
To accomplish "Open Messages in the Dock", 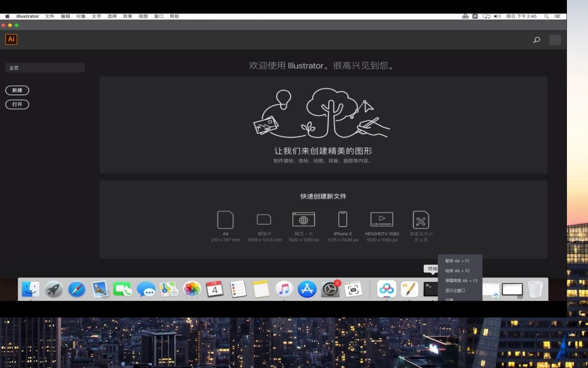I will (x=146, y=289).
